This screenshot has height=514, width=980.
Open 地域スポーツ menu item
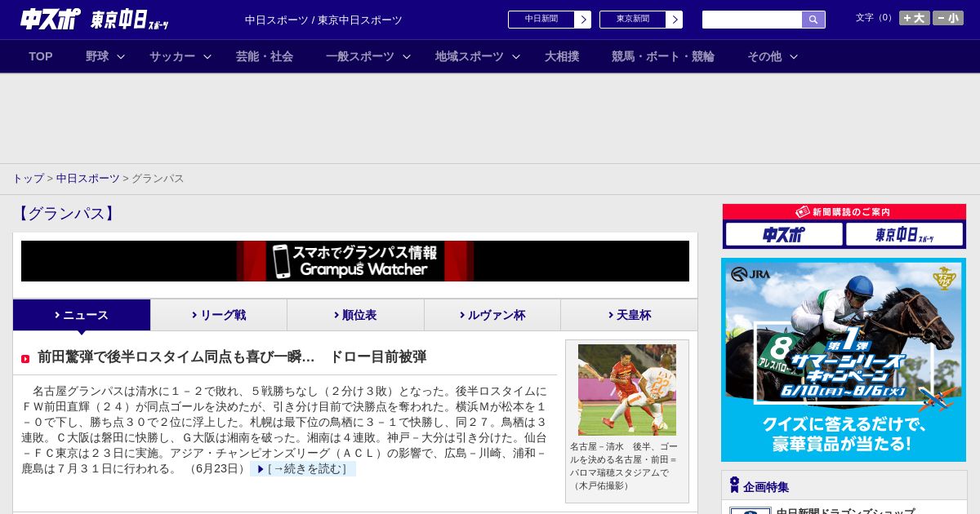tap(470, 56)
